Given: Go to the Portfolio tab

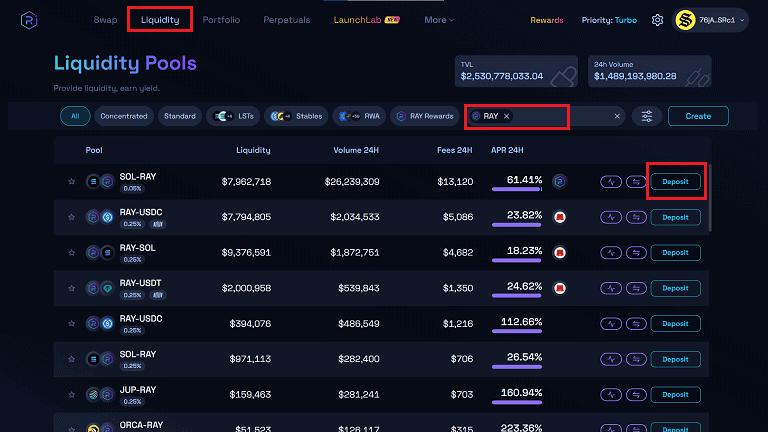Looking at the screenshot, I should tap(221, 20).
